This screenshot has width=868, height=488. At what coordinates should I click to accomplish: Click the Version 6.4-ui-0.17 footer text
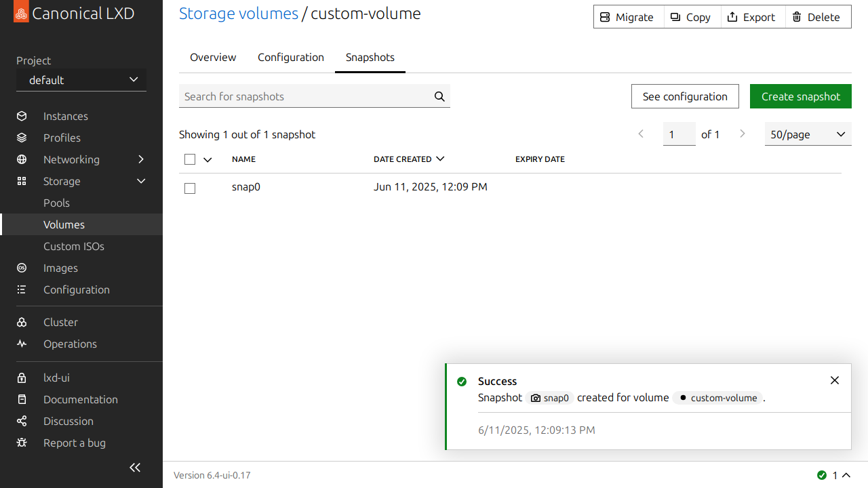pos(212,475)
